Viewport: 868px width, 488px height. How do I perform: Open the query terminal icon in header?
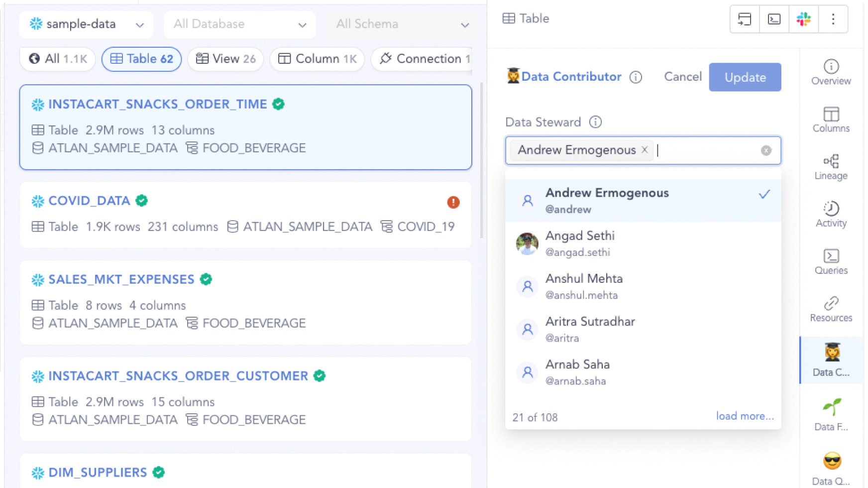click(774, 19)
